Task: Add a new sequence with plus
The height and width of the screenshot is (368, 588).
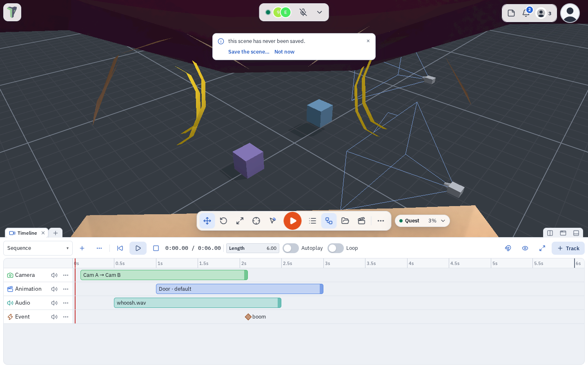Action: pyautogui.click(x=82, y=248)
